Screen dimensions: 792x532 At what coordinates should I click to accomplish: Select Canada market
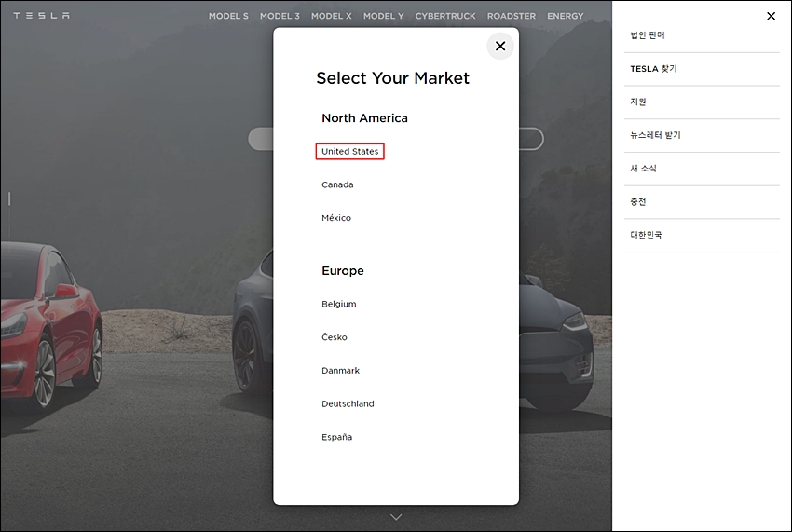337,184
